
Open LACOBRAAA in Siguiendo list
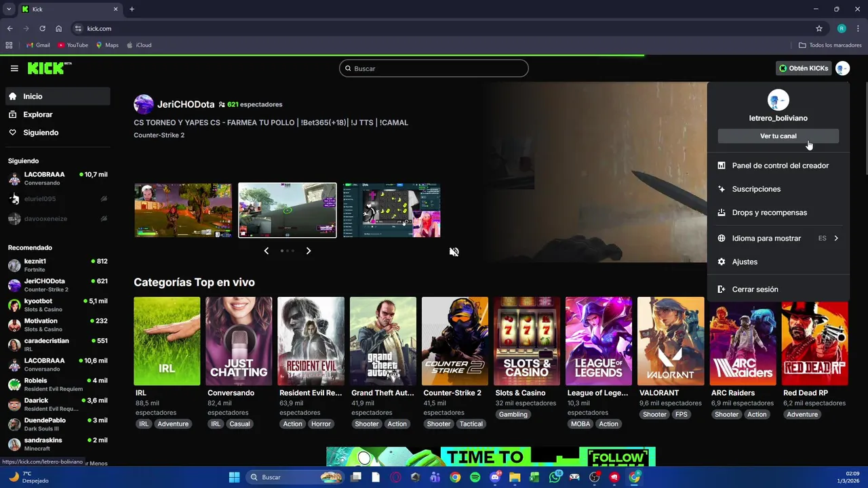tap(58, 178)
